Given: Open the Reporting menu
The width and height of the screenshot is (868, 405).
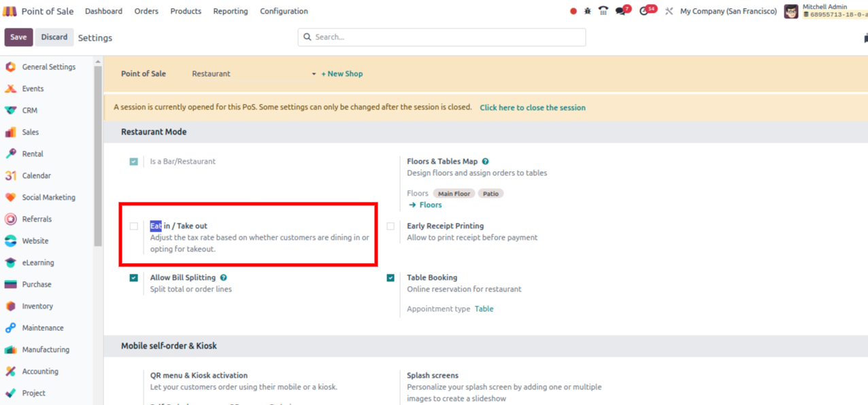Looking at the screenshot, I should click(x=230, y=12).
